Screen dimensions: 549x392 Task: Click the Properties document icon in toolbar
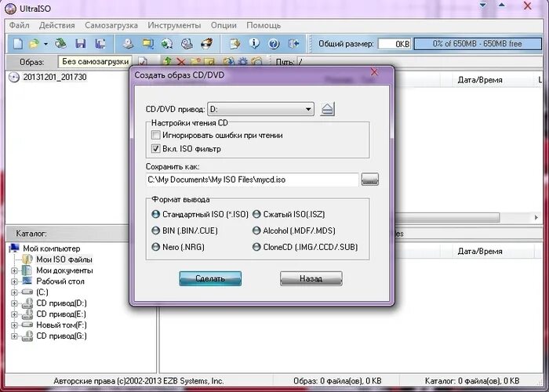(235, 44)
